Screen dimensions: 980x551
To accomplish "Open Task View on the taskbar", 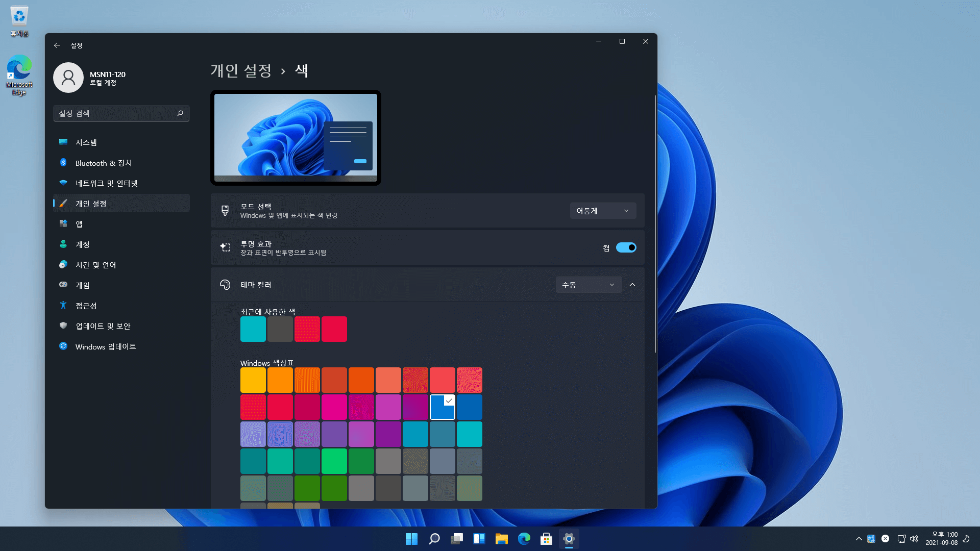I will pyautogui.click(x=457, y=539).
